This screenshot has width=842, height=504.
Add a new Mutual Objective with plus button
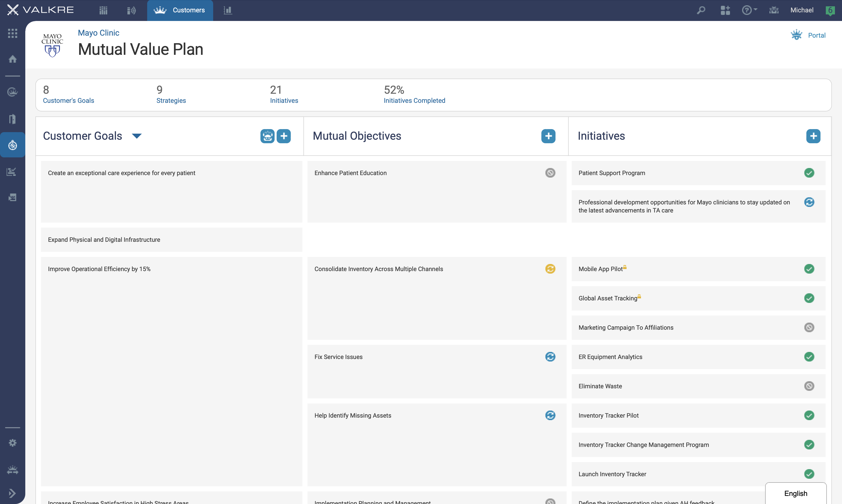548,136
